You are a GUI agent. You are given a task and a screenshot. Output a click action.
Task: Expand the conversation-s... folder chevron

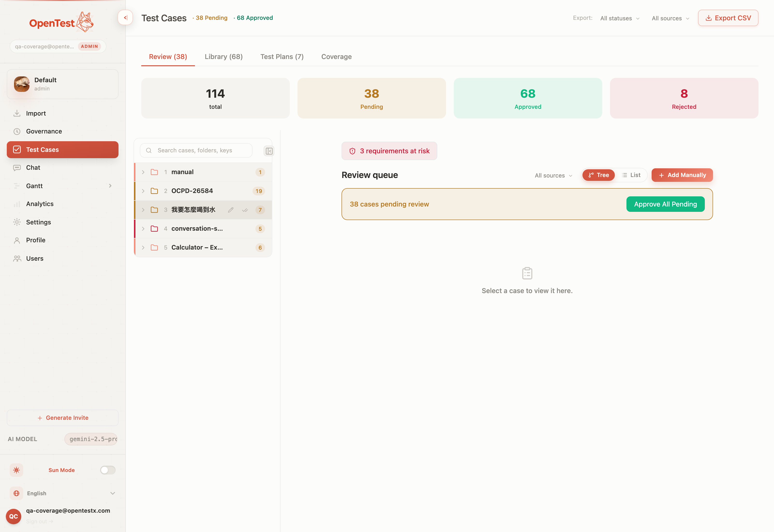tap(143, 229)
